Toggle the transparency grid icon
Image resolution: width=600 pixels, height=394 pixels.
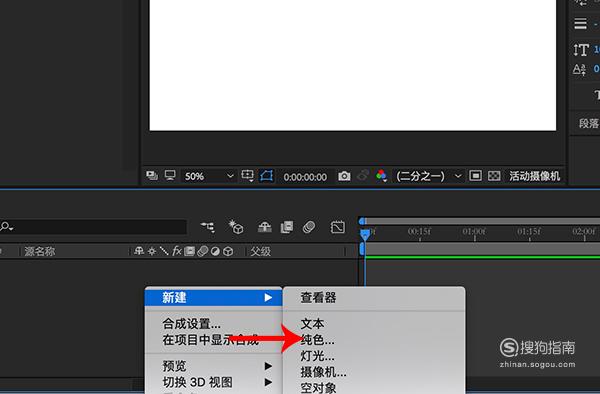pos(494,176)
